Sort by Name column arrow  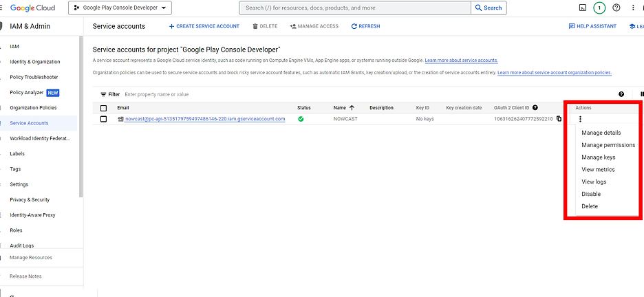point(352,108)
